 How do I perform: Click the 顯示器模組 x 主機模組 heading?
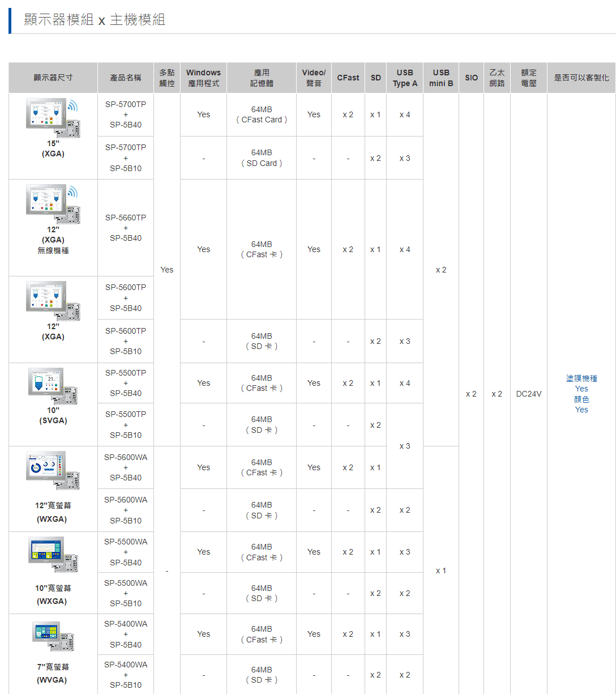[x=95, y=20]
